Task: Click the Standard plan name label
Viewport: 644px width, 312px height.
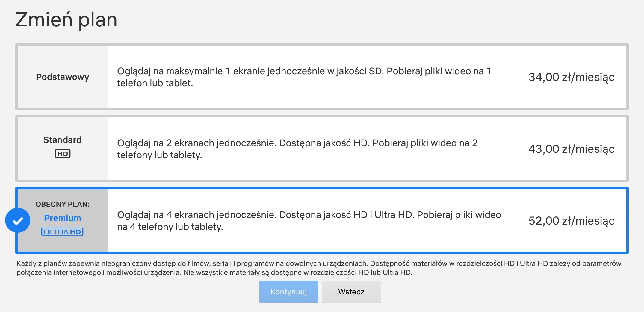Action: 62,140
